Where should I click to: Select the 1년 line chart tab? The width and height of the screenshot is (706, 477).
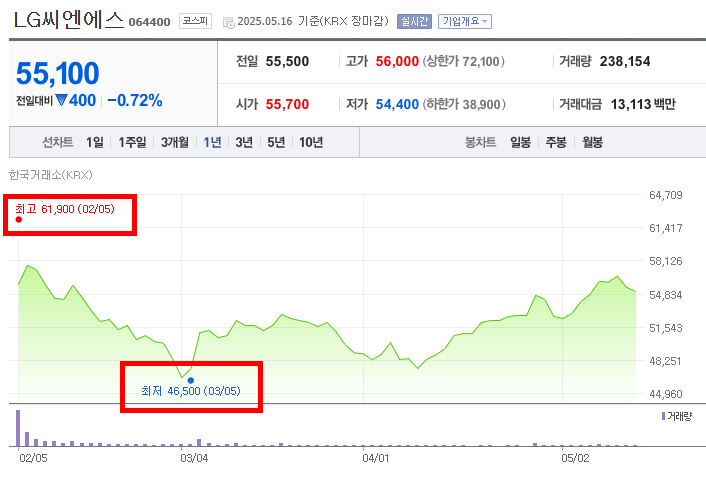(x=212, y=142)
